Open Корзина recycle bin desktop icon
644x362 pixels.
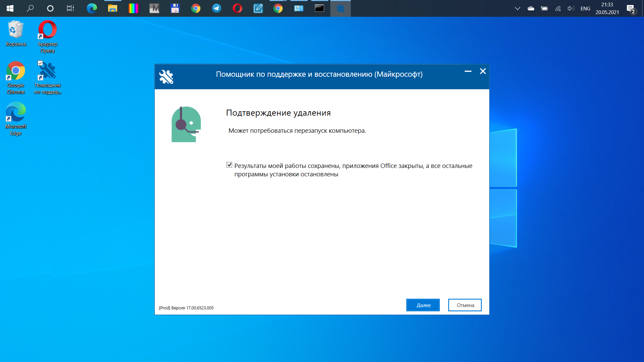pyautogui.click(x=16, y=33)
